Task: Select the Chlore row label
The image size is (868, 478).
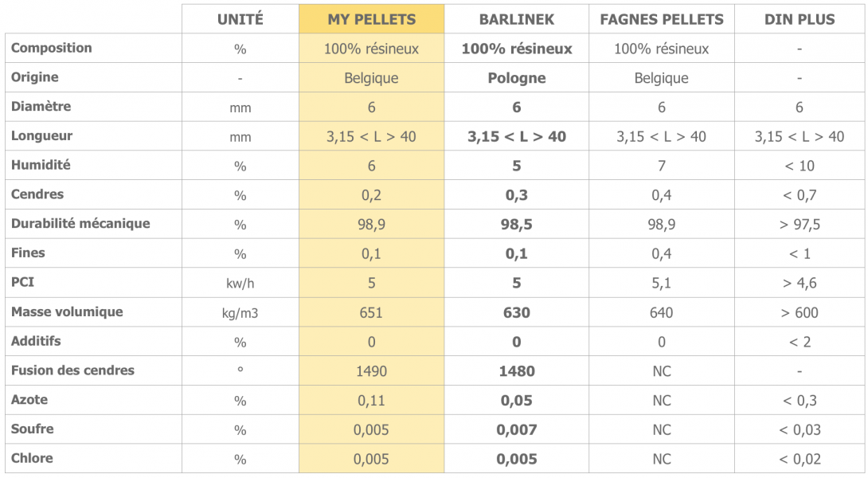Action: [32, 458]
